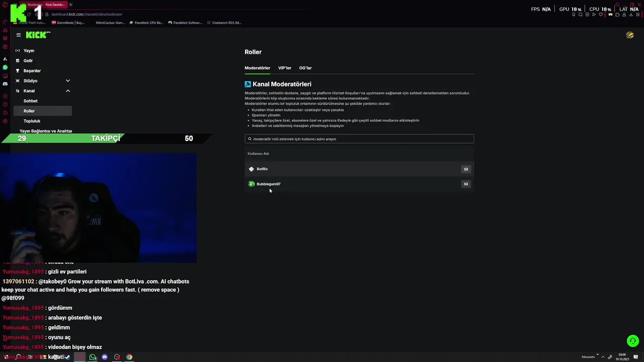The image size is (644, 362).
Task: Open WhatsApp from the Windows taskbar
Action: click(x=93, y=357)
